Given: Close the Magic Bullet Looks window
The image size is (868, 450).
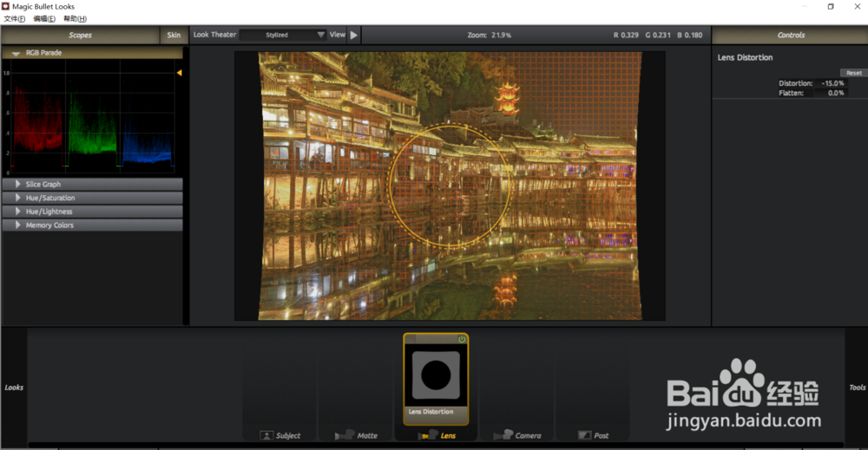Looking at the screenshot, I should 857,7.
